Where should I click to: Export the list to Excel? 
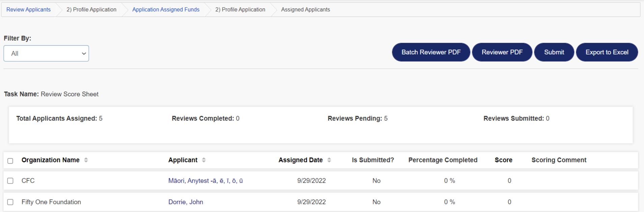tap(607, 52)
